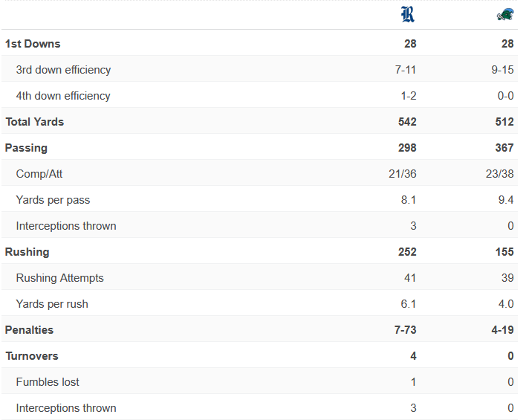The image size is (526, 420).
Task: Click the 7-73 penalties value
Action: tap(405, 330)
